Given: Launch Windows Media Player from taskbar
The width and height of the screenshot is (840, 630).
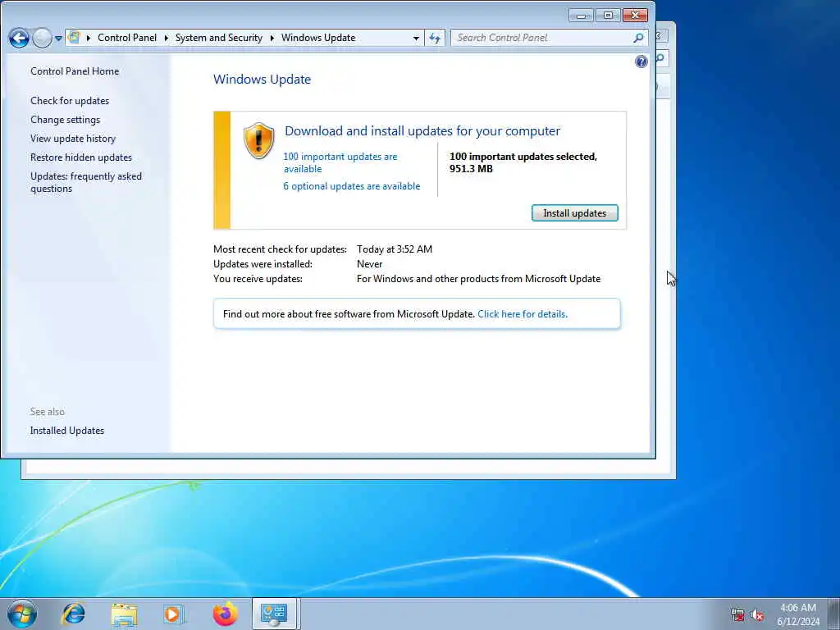Looking at the screenshot, I should [x=174, y=614].
